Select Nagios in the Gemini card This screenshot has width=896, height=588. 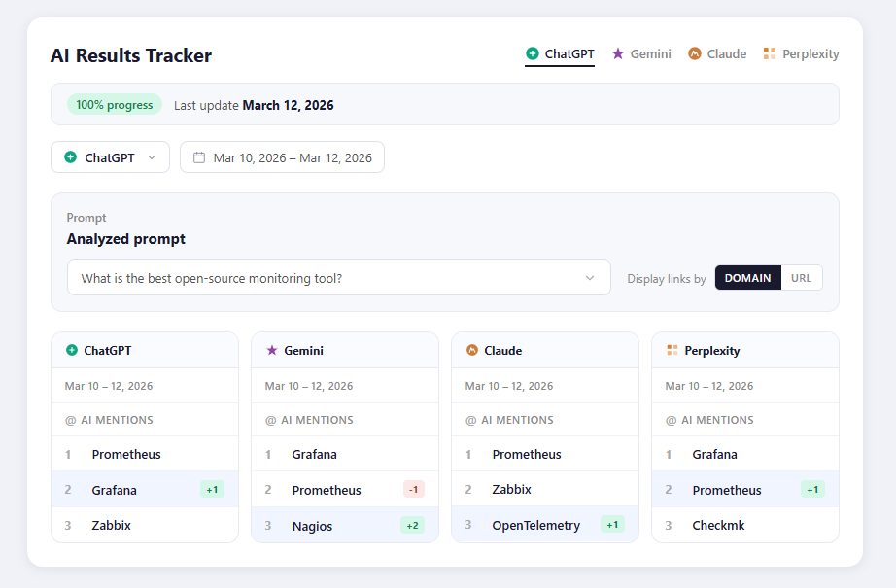coord(345,525)
